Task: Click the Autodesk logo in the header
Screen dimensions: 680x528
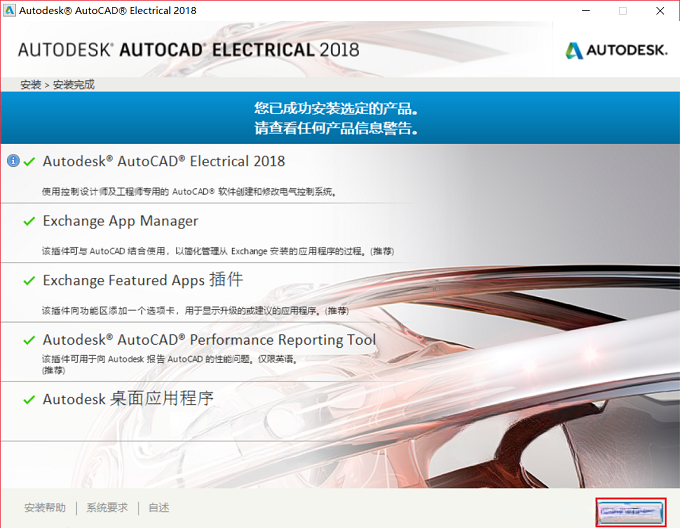Action: 616,50
